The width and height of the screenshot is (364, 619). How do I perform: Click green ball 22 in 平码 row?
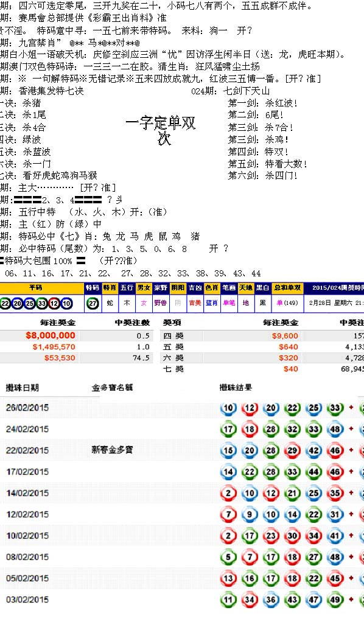(5, 303)
